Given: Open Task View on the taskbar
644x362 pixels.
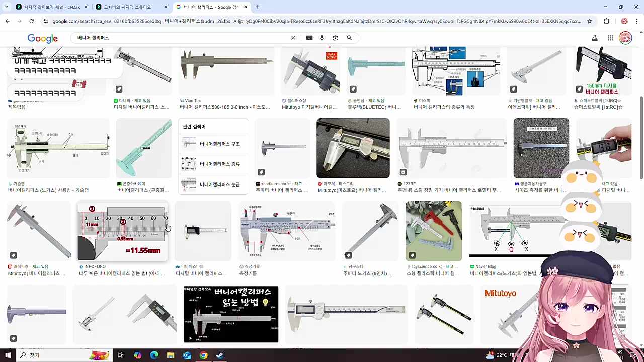Looking at the screenshot, I should click(x=121, y=355).
